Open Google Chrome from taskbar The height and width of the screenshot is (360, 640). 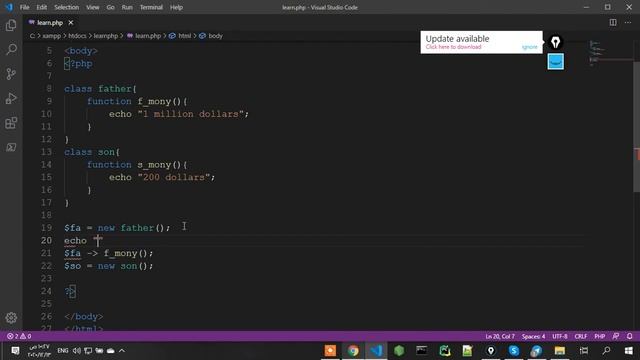coord(353,351)
